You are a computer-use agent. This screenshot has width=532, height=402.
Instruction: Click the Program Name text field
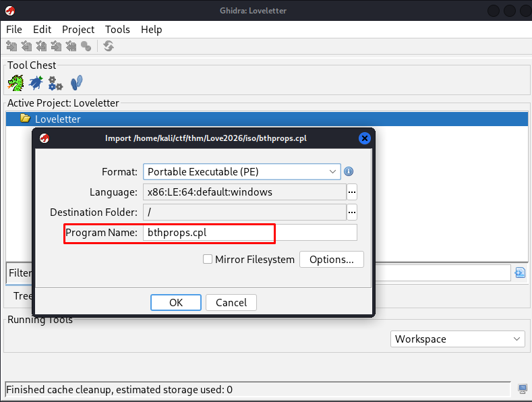249,233
